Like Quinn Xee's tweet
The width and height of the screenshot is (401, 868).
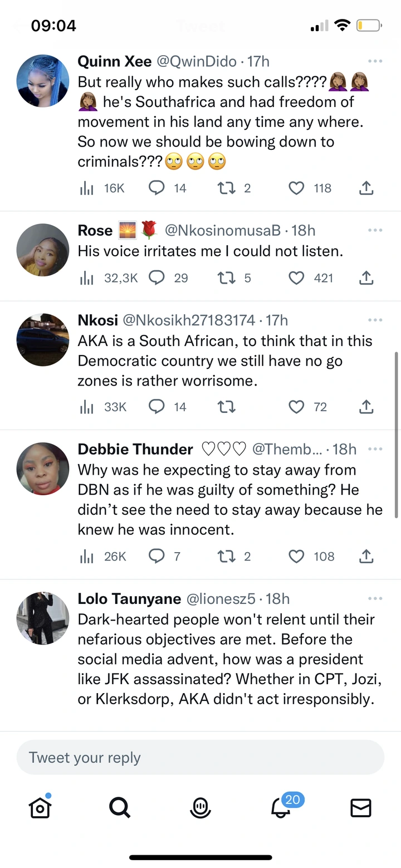(296, 188)
